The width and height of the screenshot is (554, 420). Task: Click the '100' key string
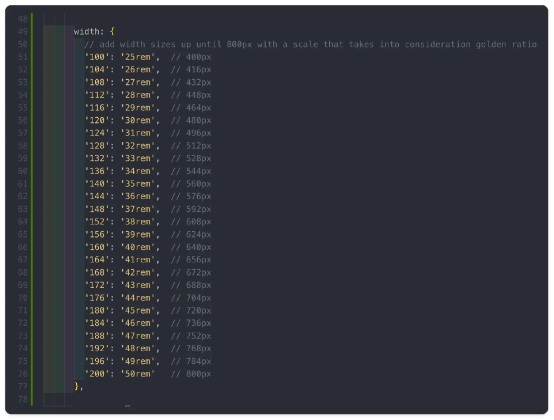pyautogui.click(x=97, y=57)
